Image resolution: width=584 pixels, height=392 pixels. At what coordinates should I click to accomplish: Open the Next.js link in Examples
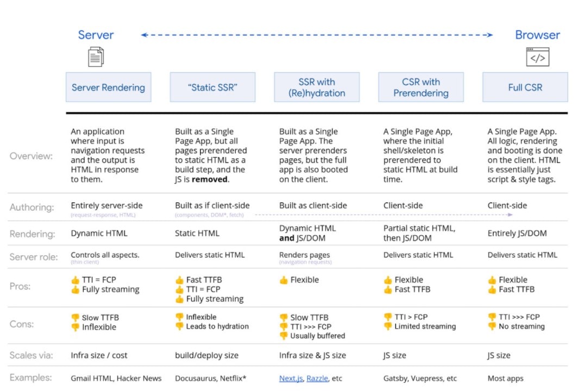pyautogui.click(x=291, y=378)
